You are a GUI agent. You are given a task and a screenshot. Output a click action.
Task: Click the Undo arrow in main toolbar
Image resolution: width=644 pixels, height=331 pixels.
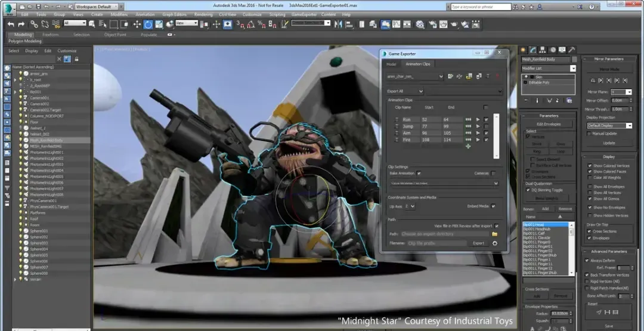click(x=11, y=24)
